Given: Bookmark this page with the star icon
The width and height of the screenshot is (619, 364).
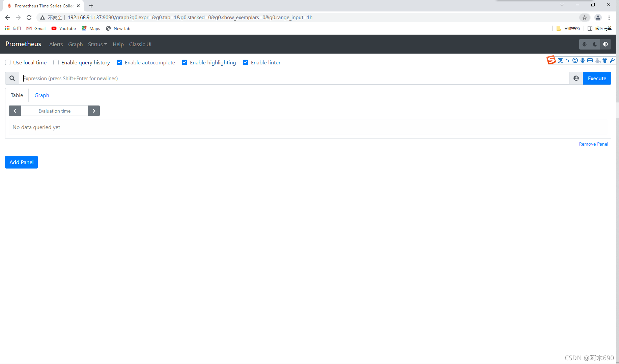Looking at the screenshot, I should (585, 18).
